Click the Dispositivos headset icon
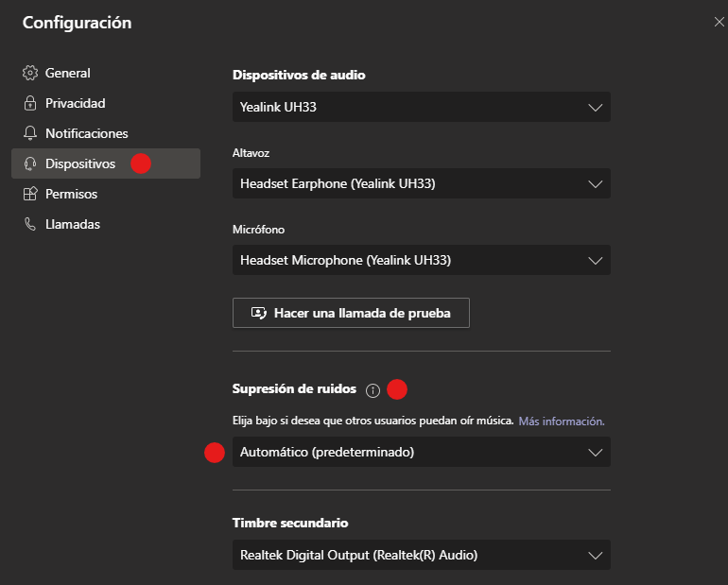This screenshot has width=728, height=585. [x=29, y=163]
